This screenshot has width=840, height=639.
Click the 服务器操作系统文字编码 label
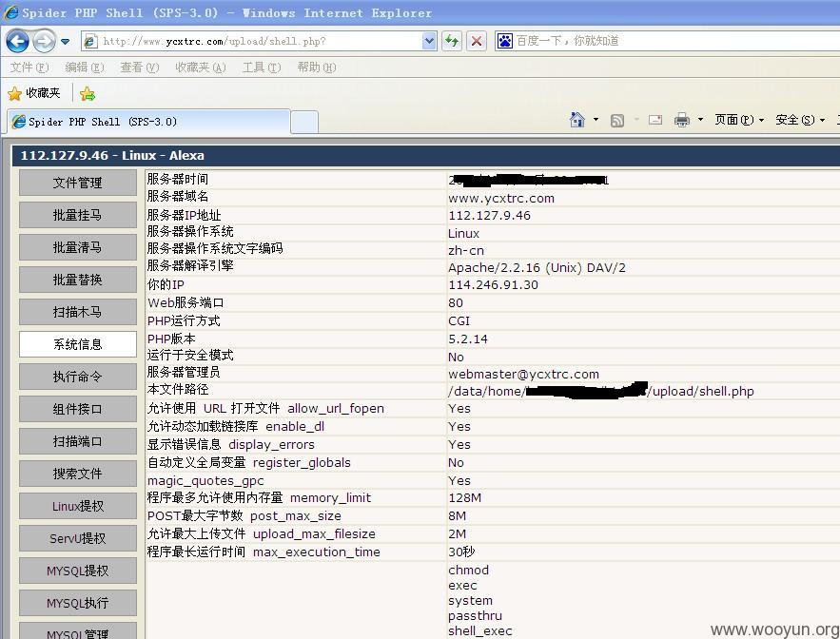coord(215,248)
